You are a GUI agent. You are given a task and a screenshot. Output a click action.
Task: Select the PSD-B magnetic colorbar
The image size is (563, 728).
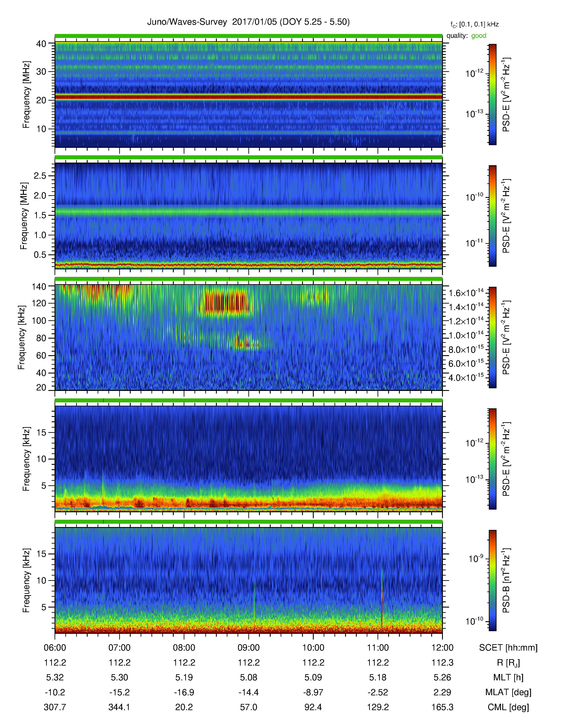[492, 580]
